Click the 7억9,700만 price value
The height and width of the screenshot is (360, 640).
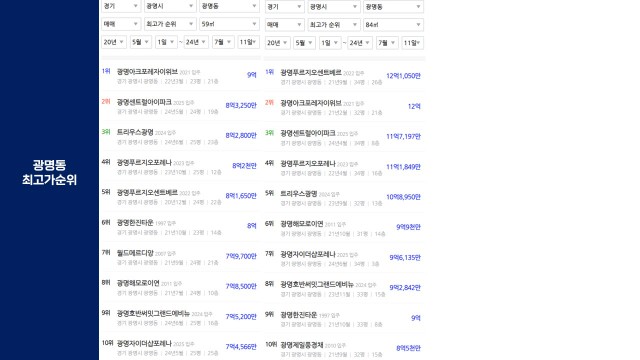tap(241, 256)
